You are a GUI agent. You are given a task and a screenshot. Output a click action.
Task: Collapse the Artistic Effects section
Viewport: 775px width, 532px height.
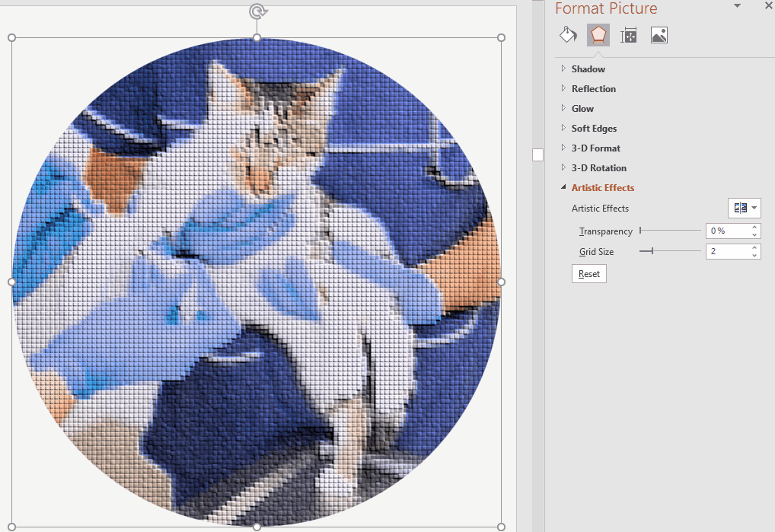tap(602, 188)
